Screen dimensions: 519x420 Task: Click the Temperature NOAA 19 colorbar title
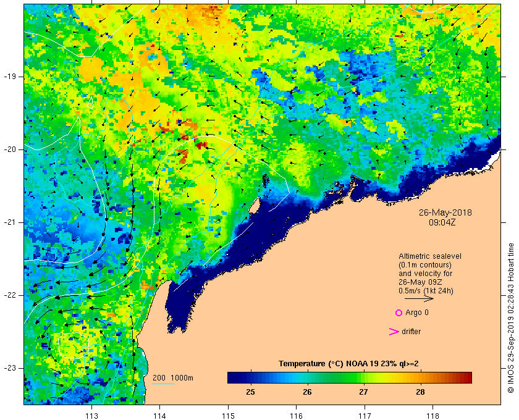348,364
